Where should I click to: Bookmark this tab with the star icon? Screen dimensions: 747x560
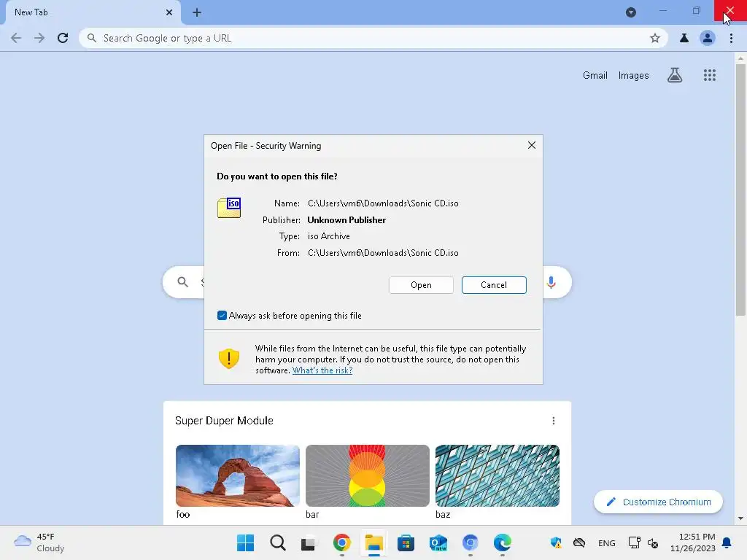pyautogui.click(x=655, y=38)
